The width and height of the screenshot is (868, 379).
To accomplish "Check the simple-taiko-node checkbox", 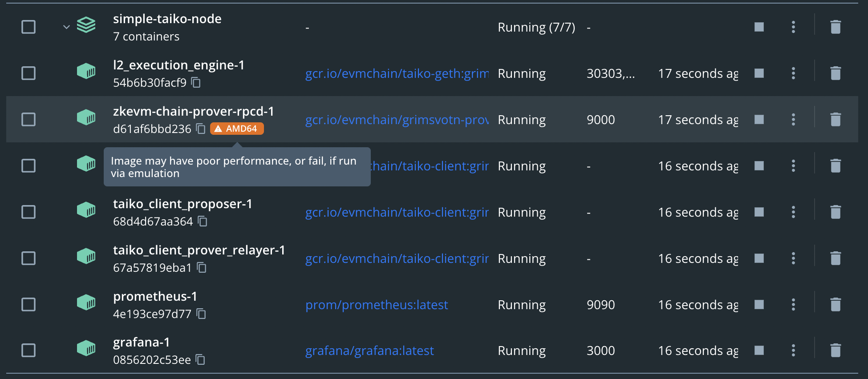I will pos(28,27).
